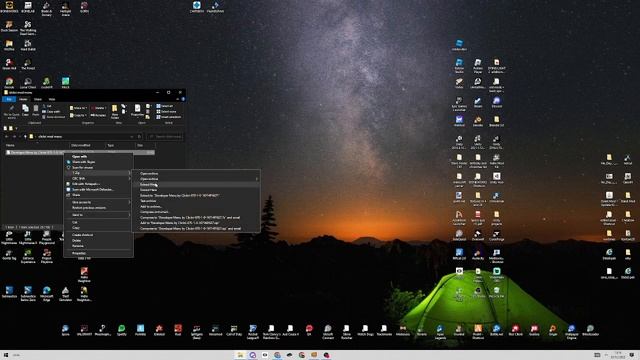Click the Windows Start button
This screenshot has height=360, width=640.
[x=6, y=355]
